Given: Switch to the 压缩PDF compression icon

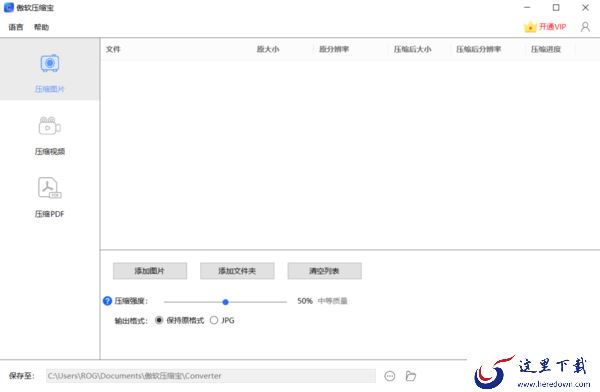Looking at the screenshot, I should [x=50, y=188].
